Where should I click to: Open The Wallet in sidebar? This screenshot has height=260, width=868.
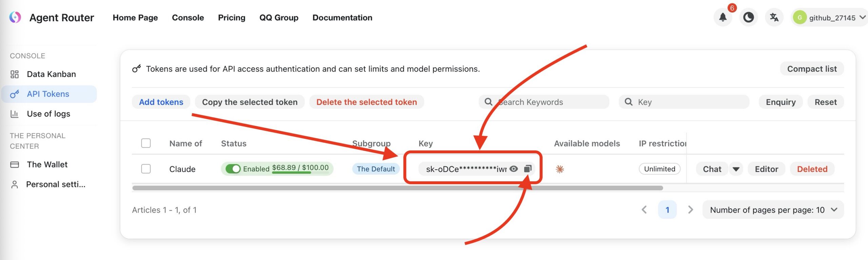[47, 165]
